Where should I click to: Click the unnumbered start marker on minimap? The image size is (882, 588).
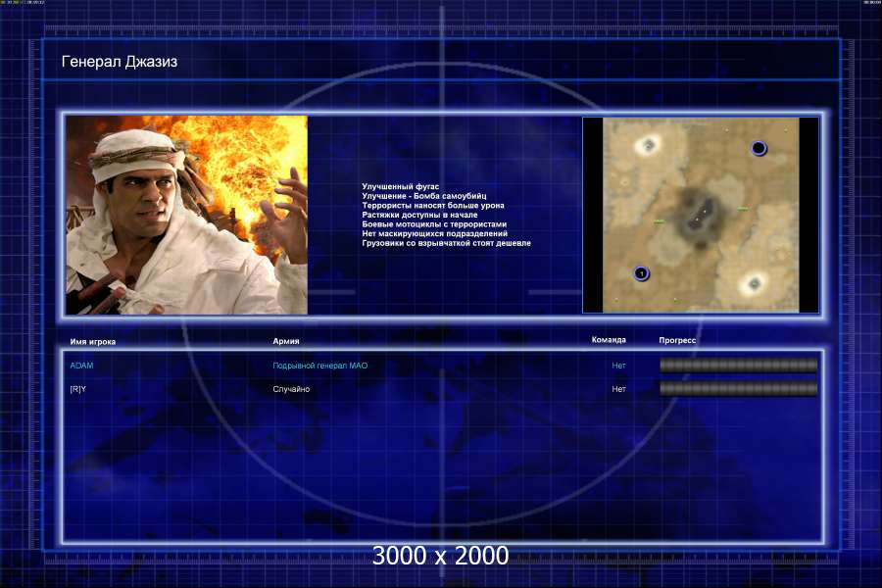tap(759, 148)
